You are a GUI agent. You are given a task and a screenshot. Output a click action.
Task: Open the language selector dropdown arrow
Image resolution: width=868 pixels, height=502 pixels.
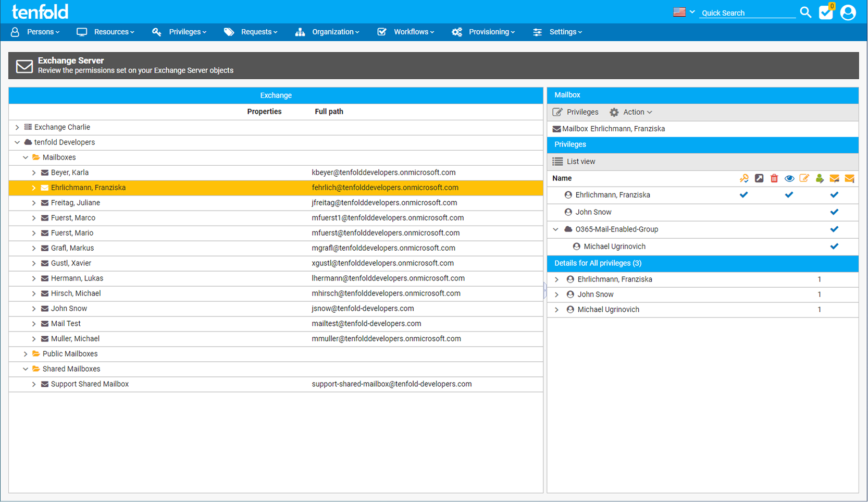(692, 11)
